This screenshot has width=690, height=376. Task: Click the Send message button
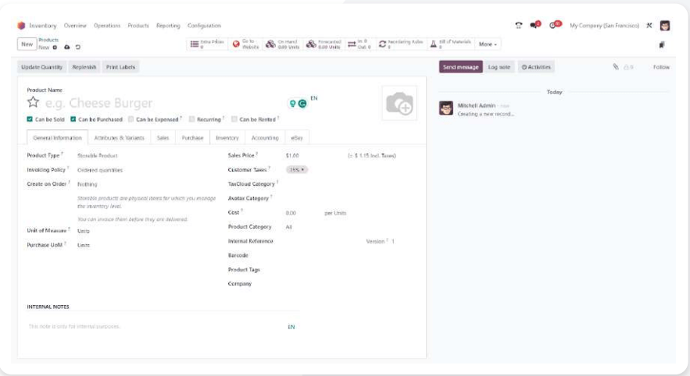(461, 67)
